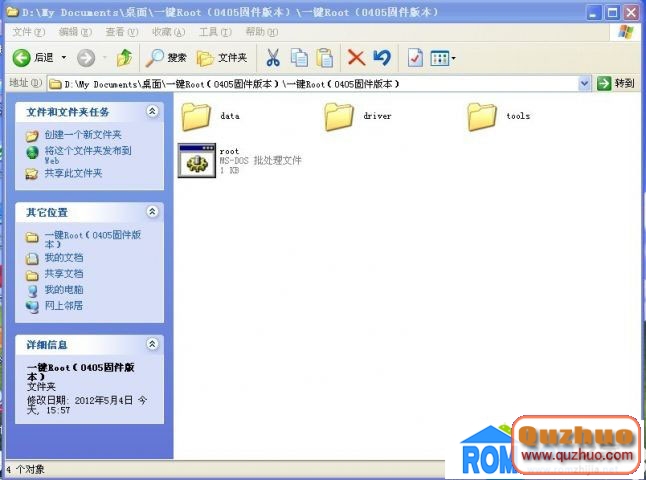
Task: Open the 帮助(H) menu
Action: tap(262, 32)
